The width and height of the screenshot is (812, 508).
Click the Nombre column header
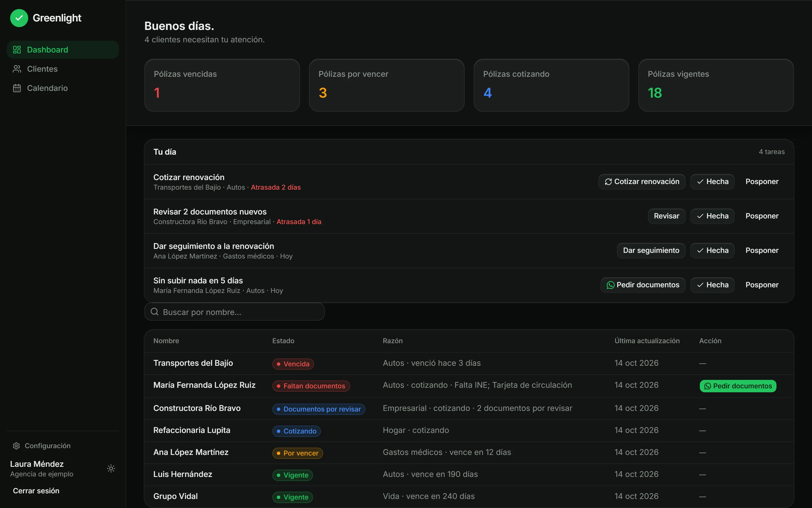tap(166, 341)
